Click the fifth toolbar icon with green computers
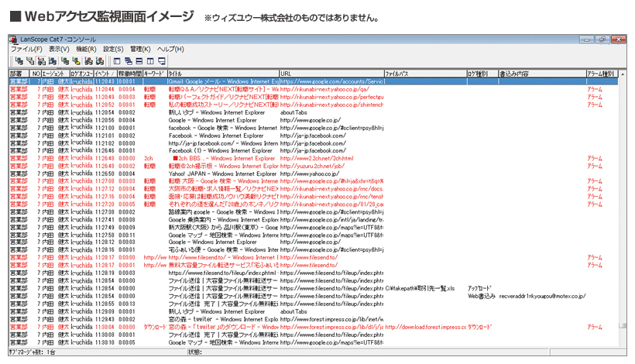Screen dimensions: 635x364 click(65, 61)
